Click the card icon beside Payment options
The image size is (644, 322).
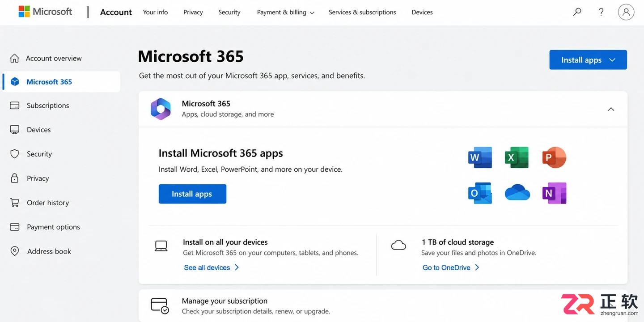15,227
